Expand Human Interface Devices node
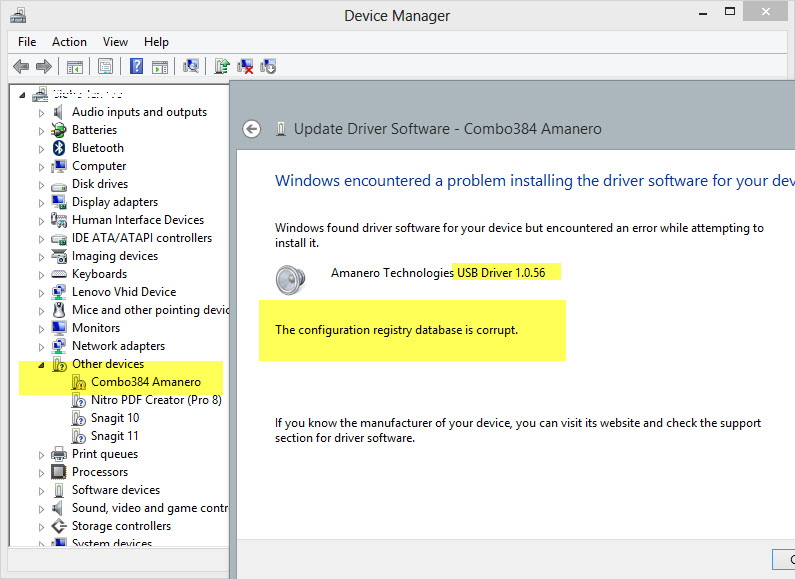 [x=42, y=221]
